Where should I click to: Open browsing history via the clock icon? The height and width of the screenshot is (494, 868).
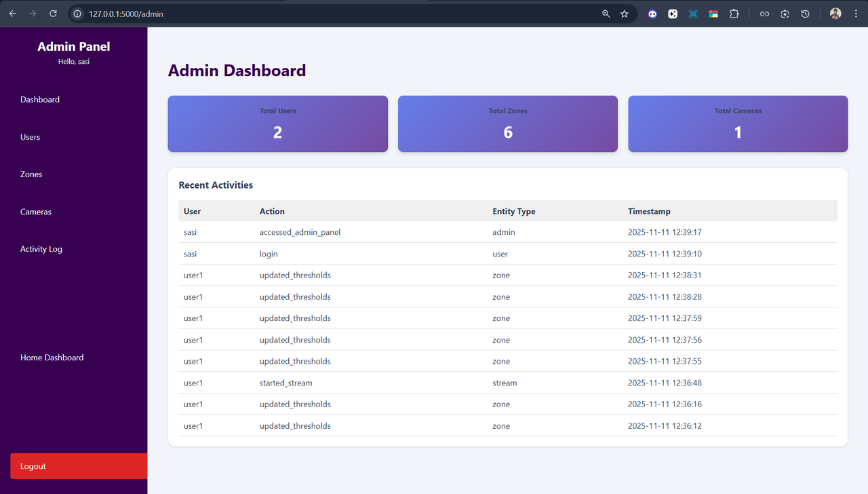click(805, 14)
